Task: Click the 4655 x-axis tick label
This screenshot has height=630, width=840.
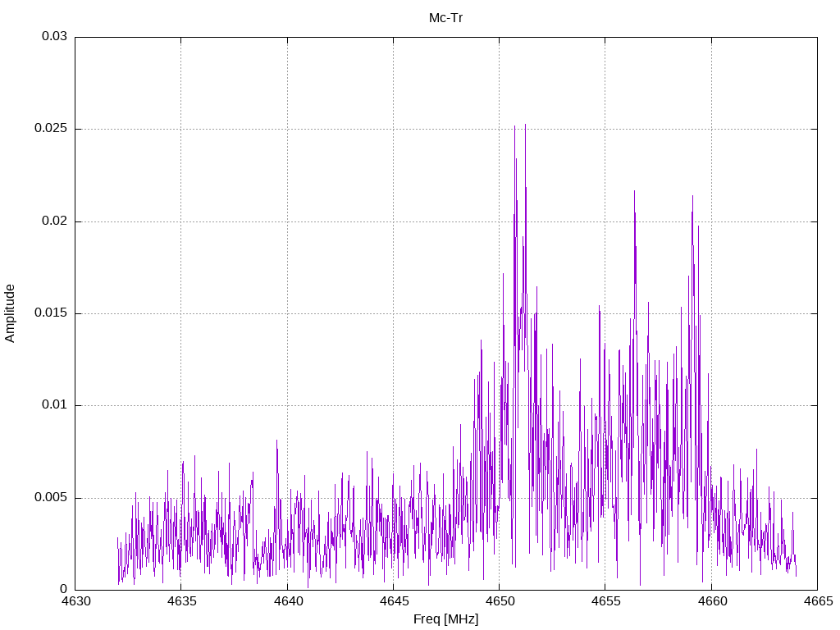Action: 606,601
